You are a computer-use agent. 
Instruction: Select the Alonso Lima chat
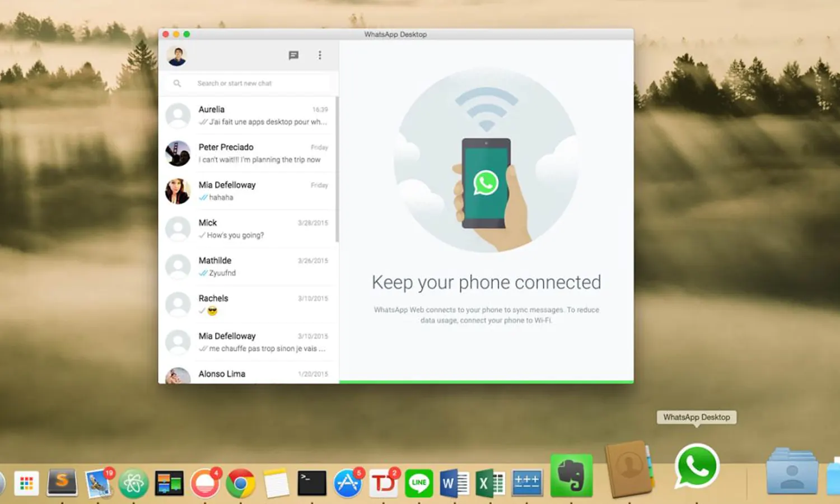point(249,374)
